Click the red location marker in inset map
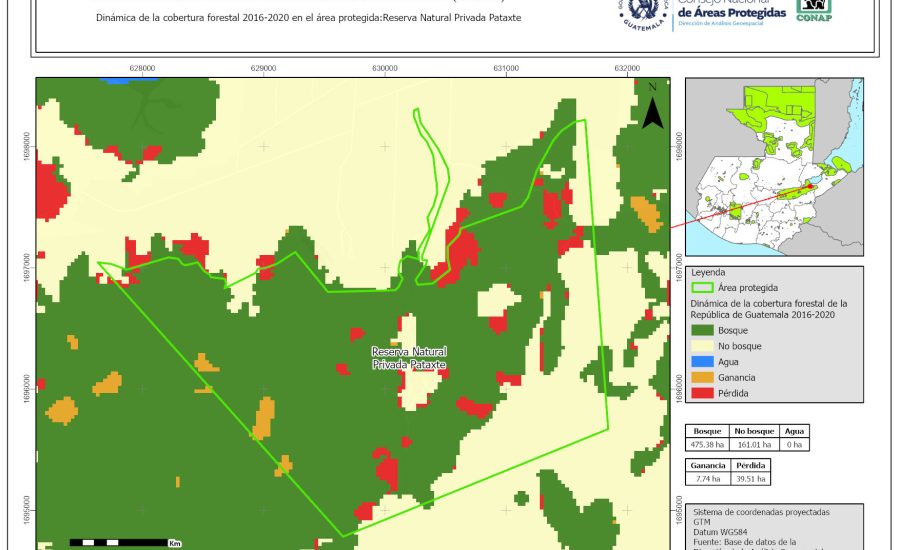Image resolution: width=900 pixels, height=550 pixels. point(808,185)
